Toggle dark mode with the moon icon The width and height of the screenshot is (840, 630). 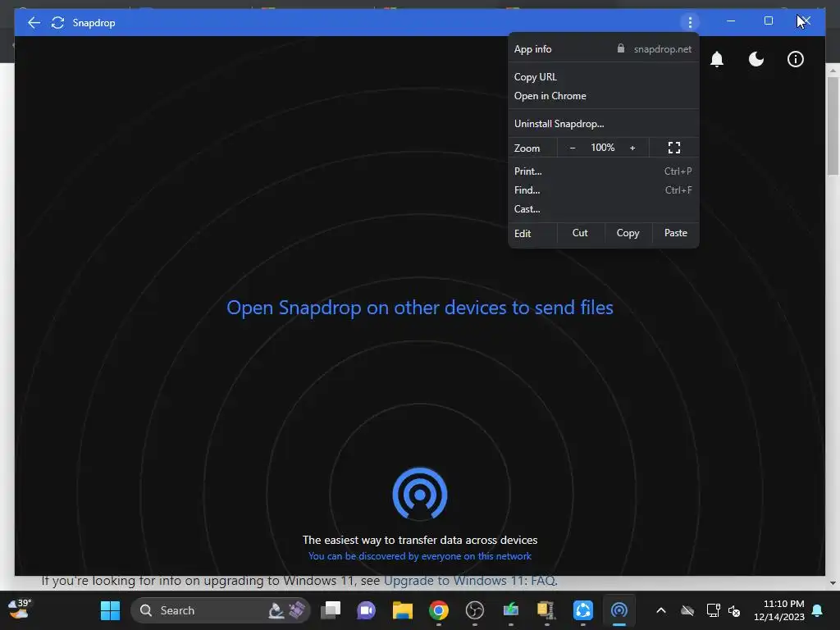pos(756,59)
